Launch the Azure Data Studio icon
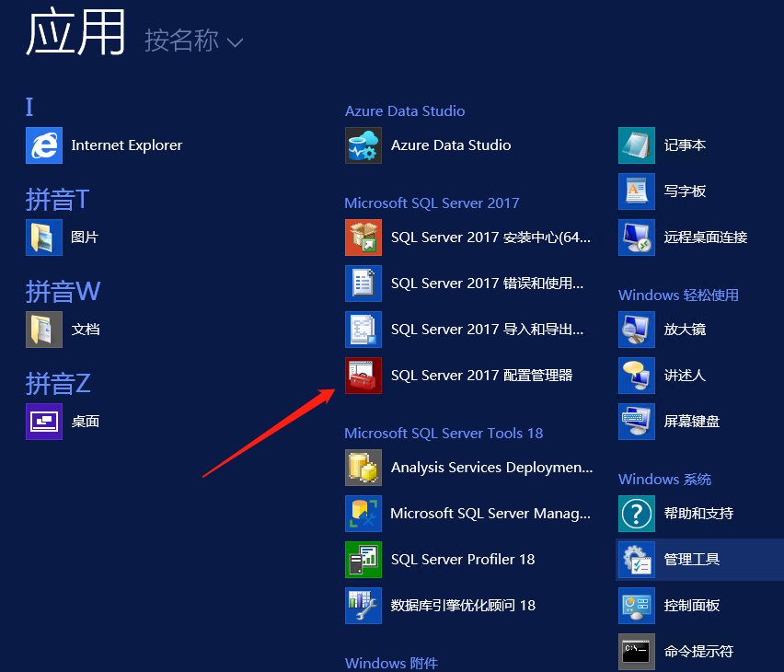784x672 pixels. point(363,145)
